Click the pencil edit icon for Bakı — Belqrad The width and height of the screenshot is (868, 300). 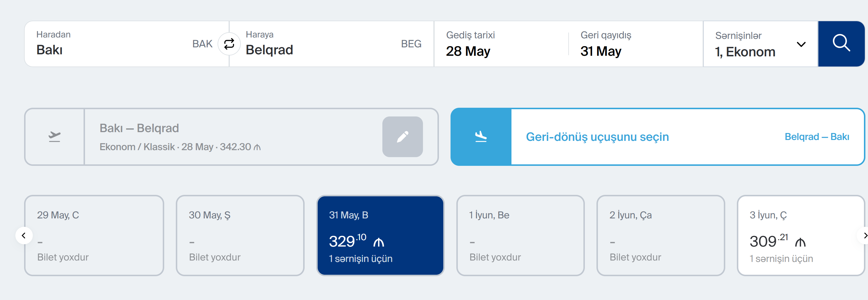click(402, 137)
